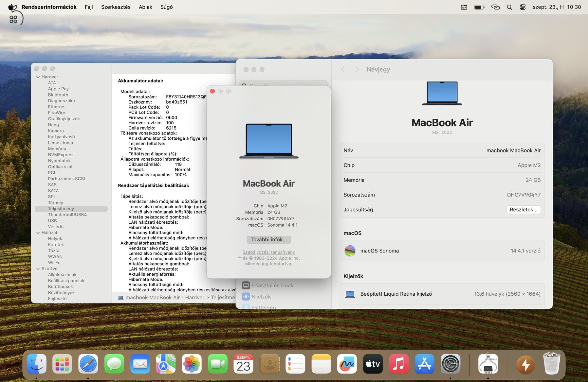This screenshot has height=382, width=588.
Task: Open the Trash in Dock
Action: pos(552,363)
